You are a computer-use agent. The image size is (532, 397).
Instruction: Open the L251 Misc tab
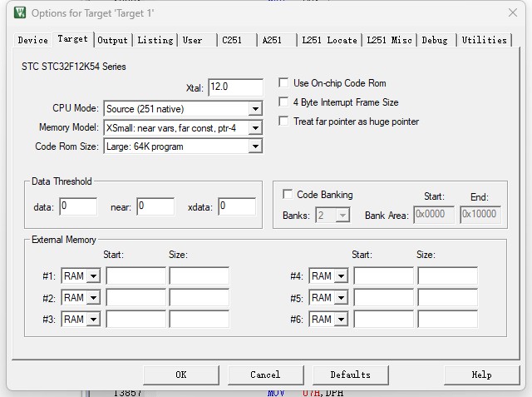pos(389,40)
